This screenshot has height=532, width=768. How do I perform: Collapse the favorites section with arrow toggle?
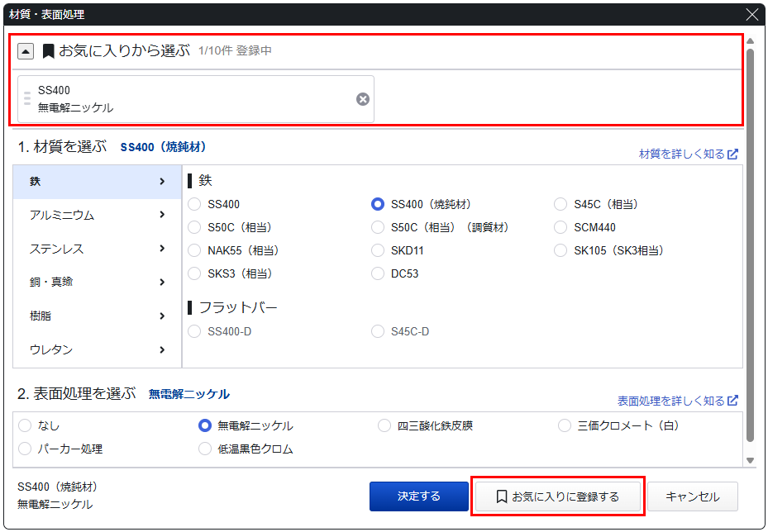pyautogui.click(x=26, y=51)
